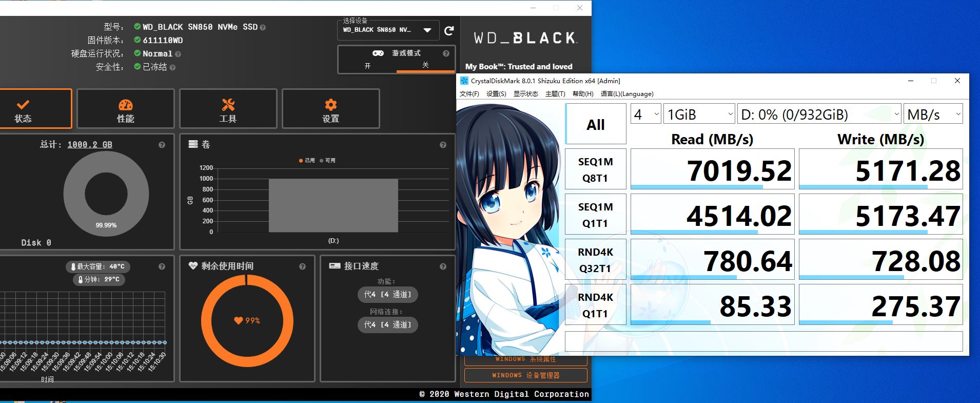Click the 分钟 29°C temperature badge
The height and width of the screenshot is (403, 980).
[x=99, y=279]
